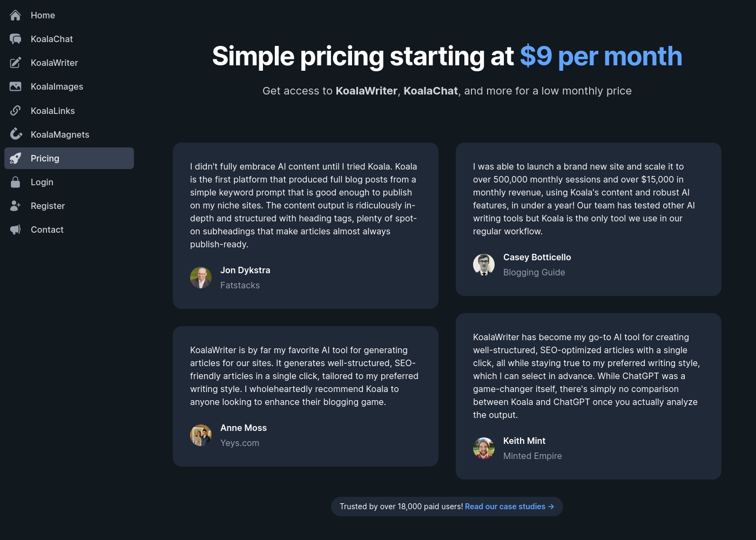
Task: Click the arrow after 'Read our case studies'
Action: [551, 507]
